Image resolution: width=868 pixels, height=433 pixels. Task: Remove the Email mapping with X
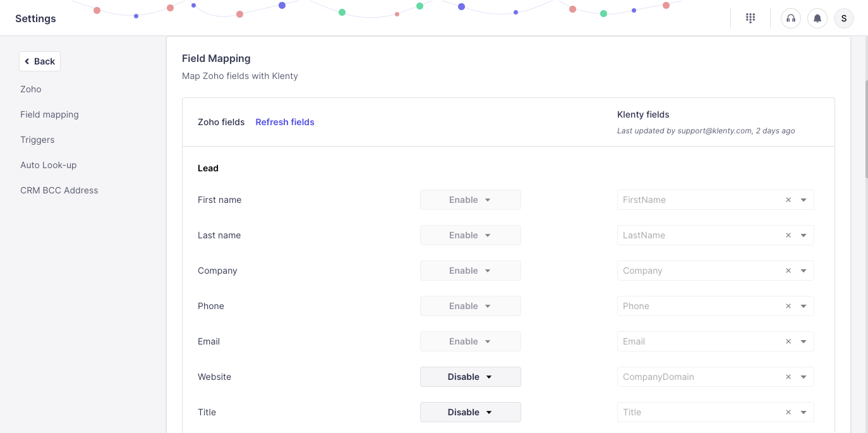click(x=788, y=341)
